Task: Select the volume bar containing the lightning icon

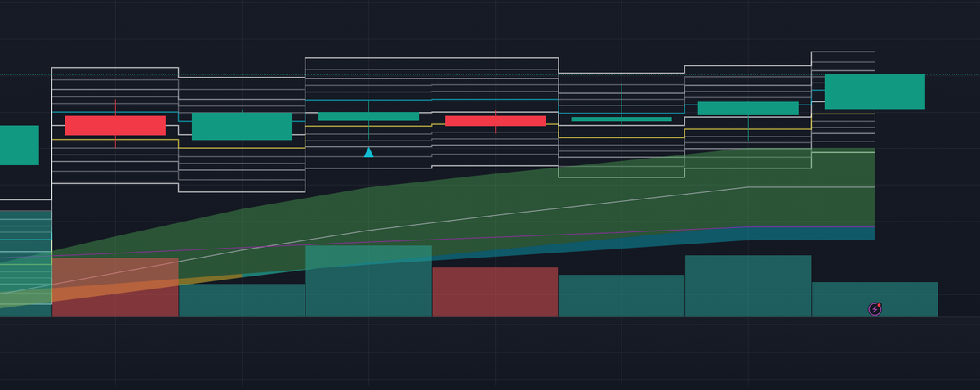Action: (875, 299)
